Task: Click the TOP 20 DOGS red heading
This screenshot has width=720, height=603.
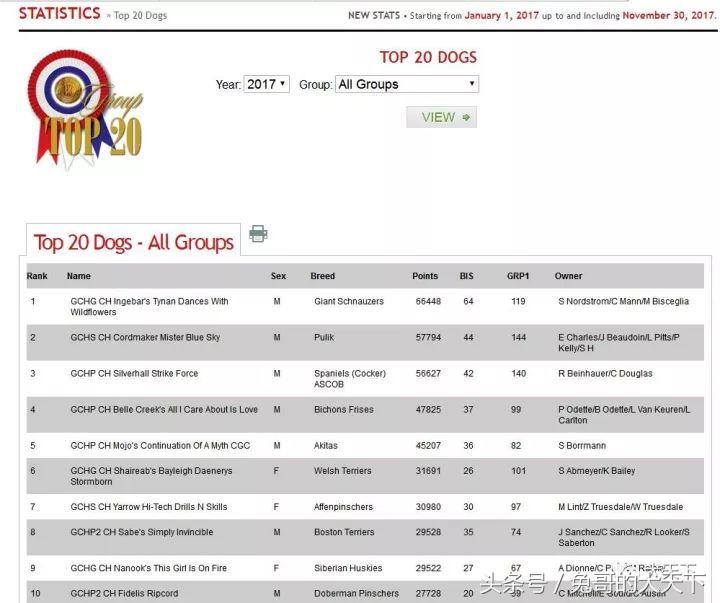Action: 428,57
